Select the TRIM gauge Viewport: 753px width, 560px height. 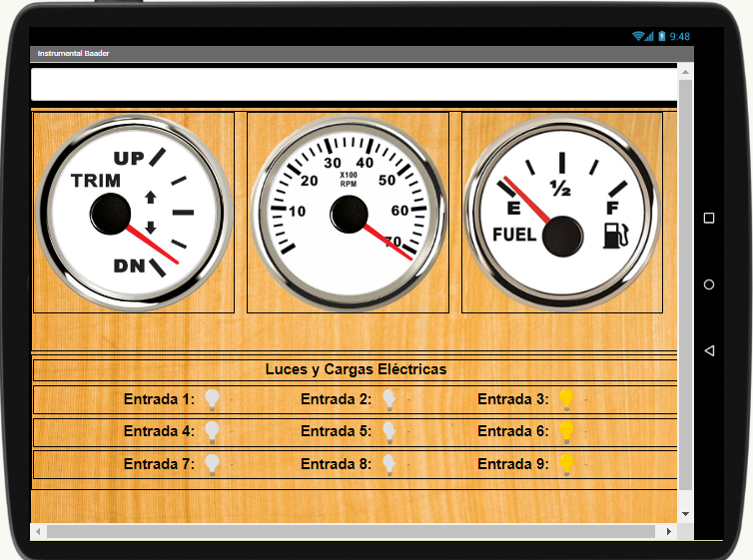pyautogui.click(x=134, y=213)
